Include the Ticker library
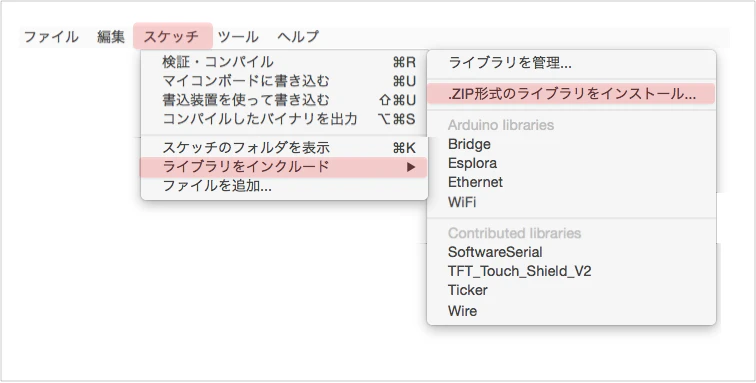Viewport: 756px width, 383px height. tap(571, 290)
